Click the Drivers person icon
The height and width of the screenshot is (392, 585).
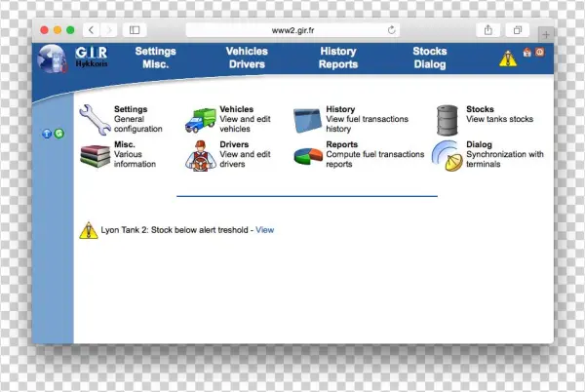click(x=200, y=156)
